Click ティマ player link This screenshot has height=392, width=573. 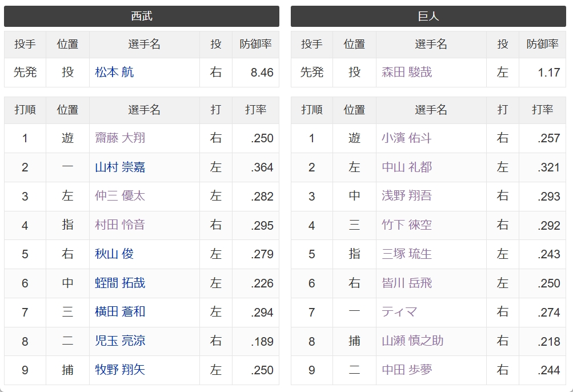(x=399, y=312)
